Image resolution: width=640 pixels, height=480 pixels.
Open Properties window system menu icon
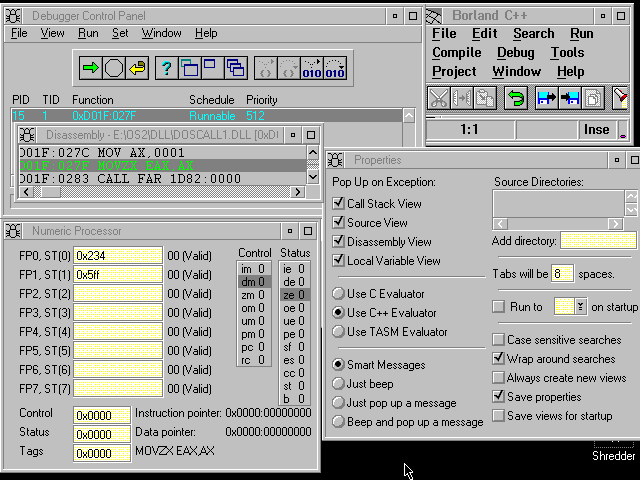337,160
